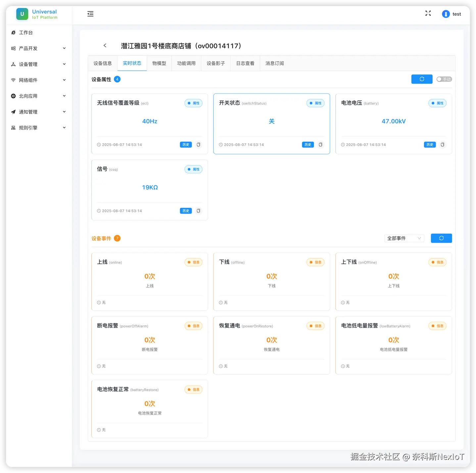Refresh the 设备事件 list
This screenshot has height=473, width=476.
(441, 238)
